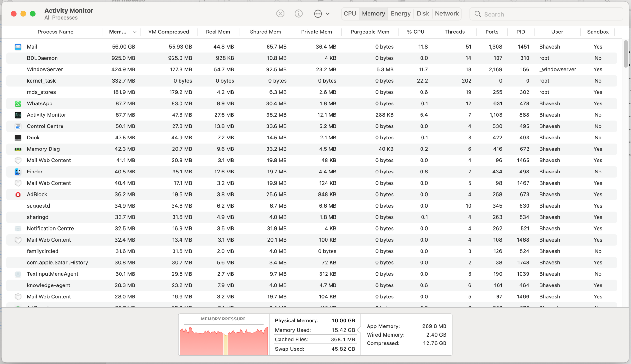This screenshot has height=364, width=631.
Task: Click the Control Centre process icon
Action: (18, 126)
